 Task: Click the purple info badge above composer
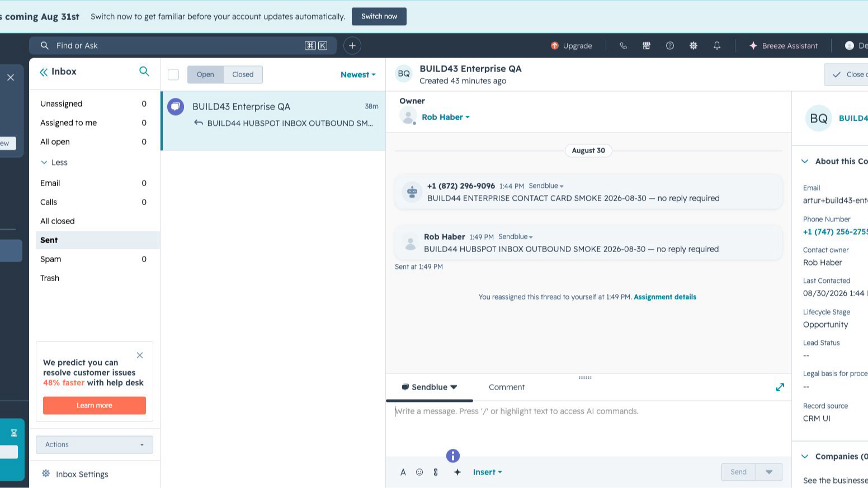(x=453, y=456)
